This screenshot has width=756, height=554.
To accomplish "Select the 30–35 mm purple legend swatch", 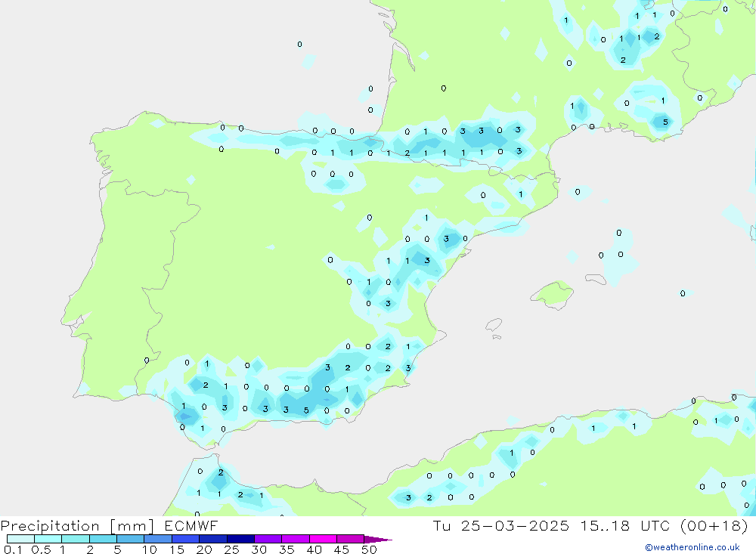I will click(268, 539).
